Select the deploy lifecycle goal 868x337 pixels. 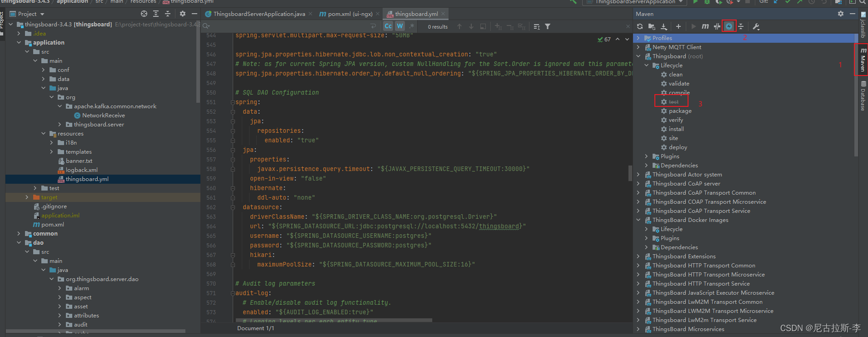point(674,147)
